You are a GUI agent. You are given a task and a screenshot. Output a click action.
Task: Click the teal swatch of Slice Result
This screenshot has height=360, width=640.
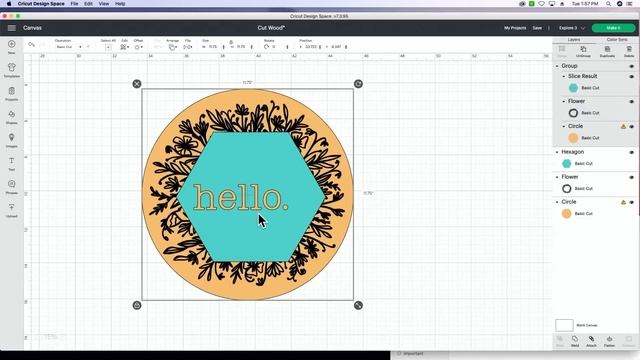[573, 88]
